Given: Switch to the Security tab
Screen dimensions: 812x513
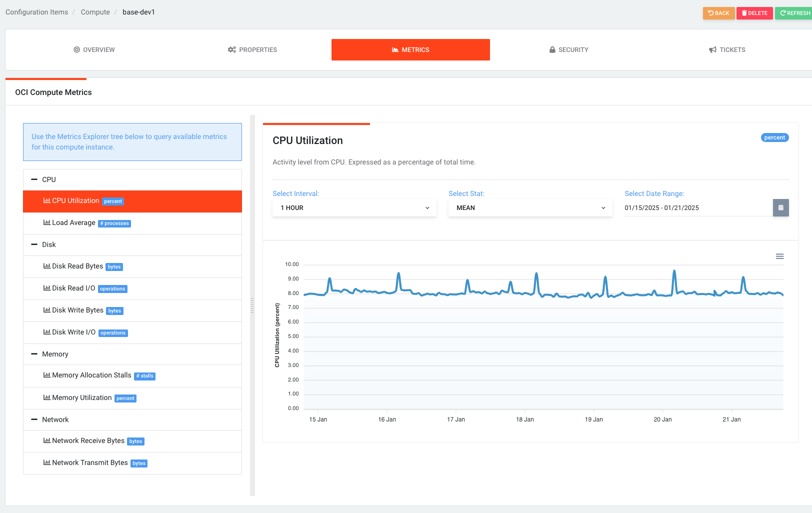Looking at the screenshot, I should pos(568,50).
